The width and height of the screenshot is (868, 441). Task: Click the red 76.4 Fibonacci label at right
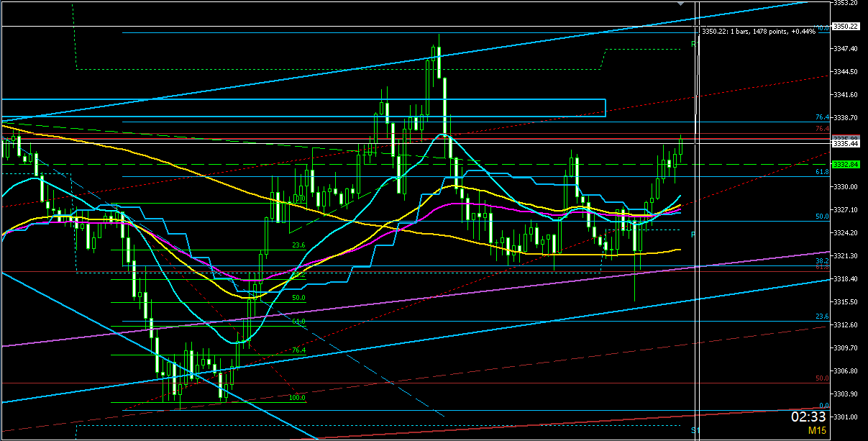point(823,129)
